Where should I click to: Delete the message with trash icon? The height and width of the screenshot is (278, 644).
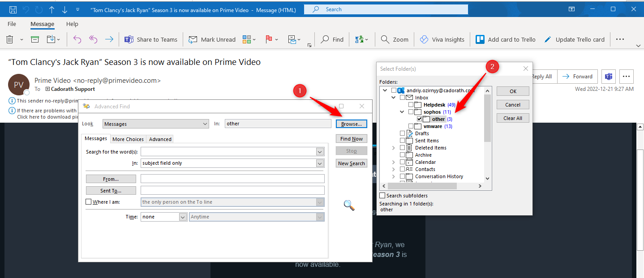pyautogui.click(x=10, y=39)
